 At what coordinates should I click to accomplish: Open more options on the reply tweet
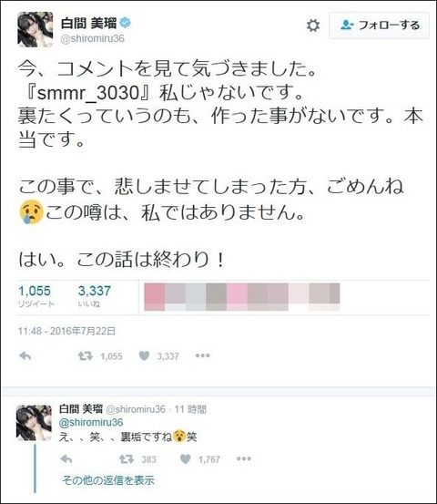click(x=244, y=458)
